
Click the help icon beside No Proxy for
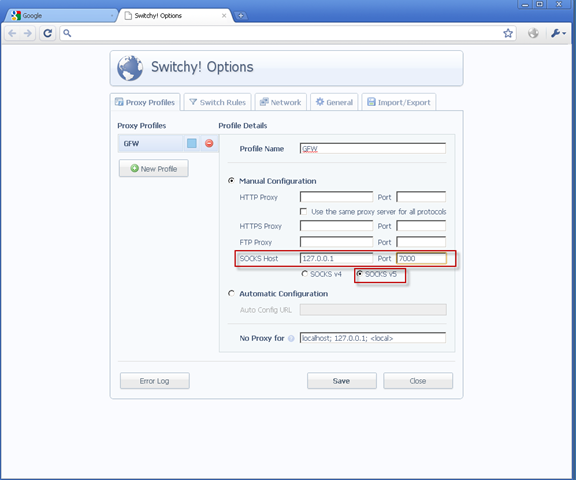click(x=291, y=338)
